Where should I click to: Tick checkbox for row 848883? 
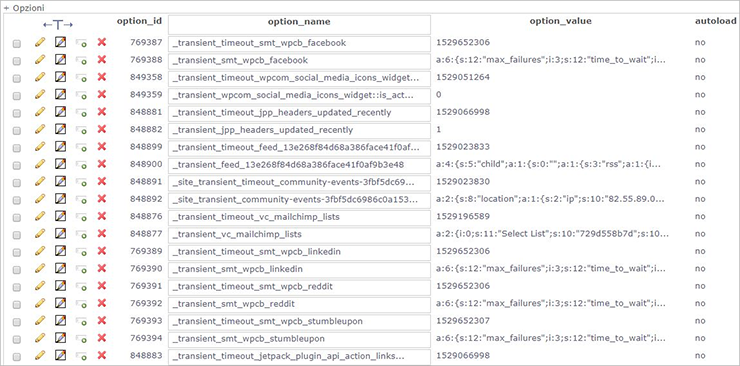pos(17,357)
